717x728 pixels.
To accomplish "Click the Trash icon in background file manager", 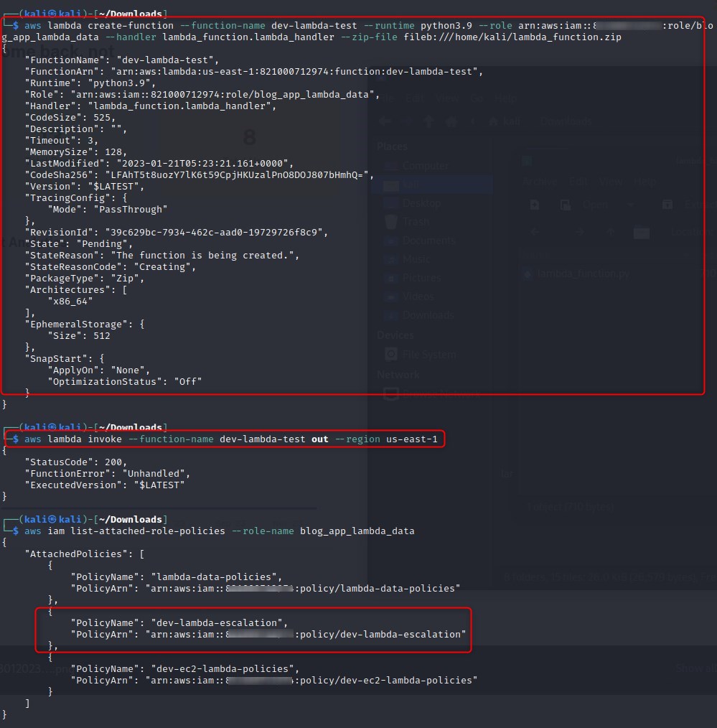I will (391, 222).
